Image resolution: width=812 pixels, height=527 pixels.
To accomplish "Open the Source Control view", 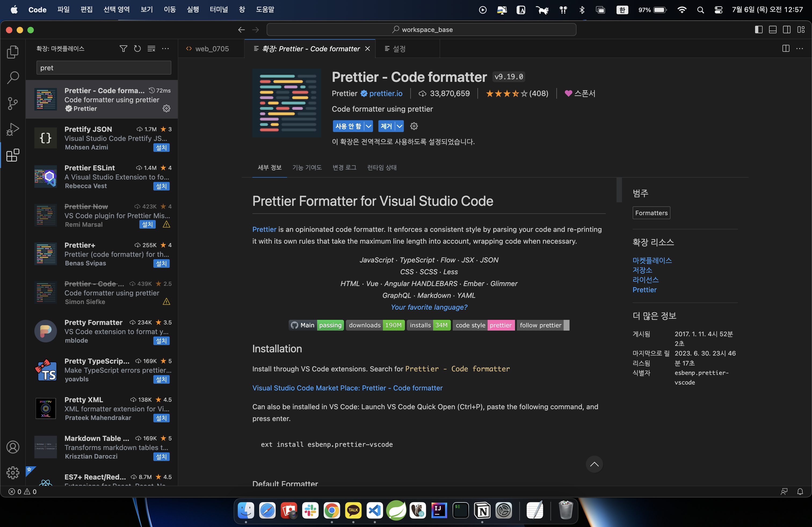I will [x=13, y=103].
